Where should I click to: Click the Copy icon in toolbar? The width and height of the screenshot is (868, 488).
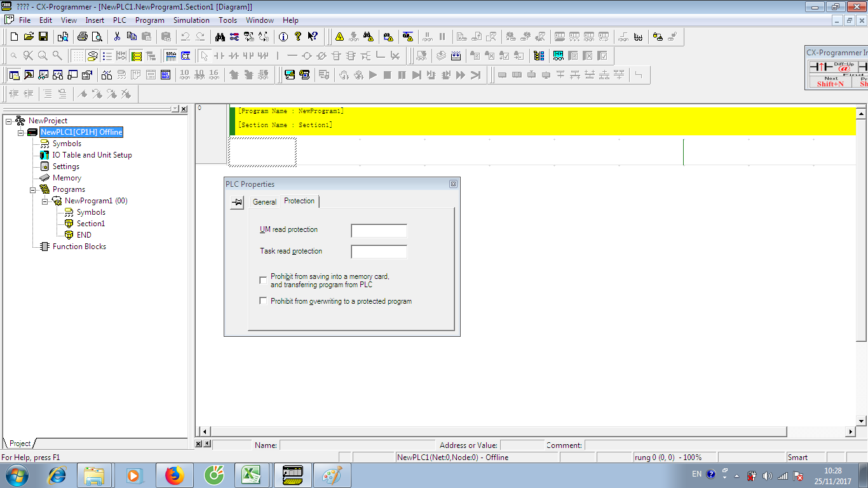(132, 37)
